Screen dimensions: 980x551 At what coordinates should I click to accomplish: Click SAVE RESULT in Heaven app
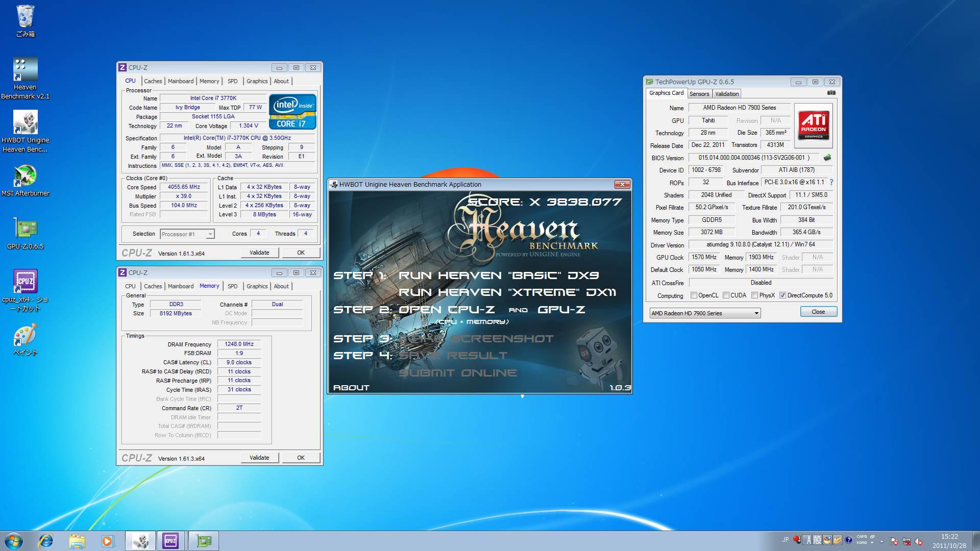pos(453,356)
